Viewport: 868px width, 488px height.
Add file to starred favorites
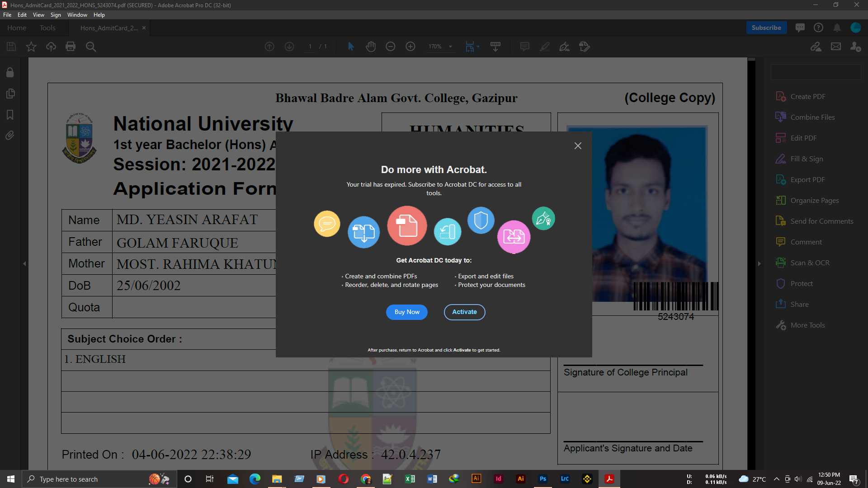(31, 47)
